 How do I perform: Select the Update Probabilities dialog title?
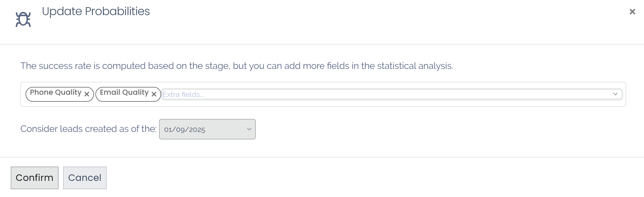(x=95, y=11)
